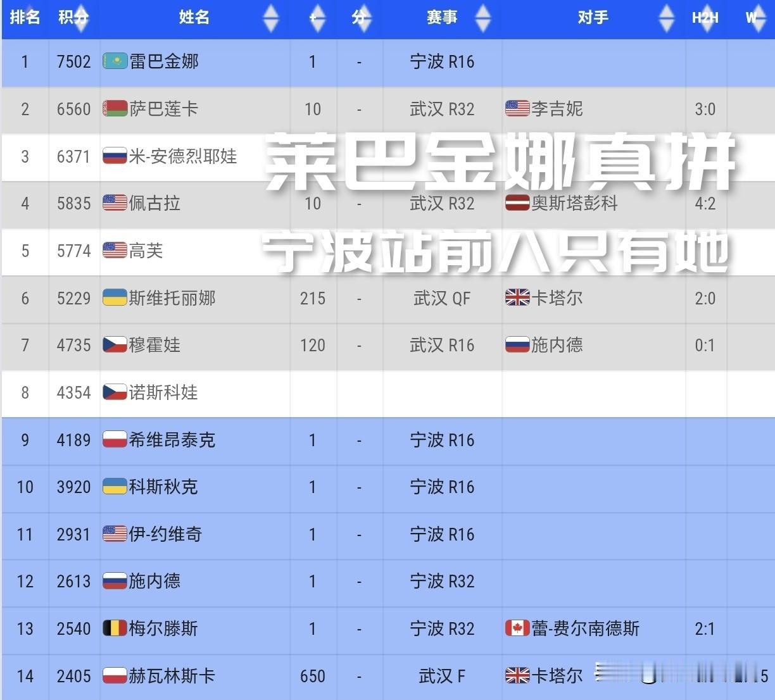Screen dimensions: 775x700
Task: Select player name 雷巴金娜
Action: (x=164, y=61)
